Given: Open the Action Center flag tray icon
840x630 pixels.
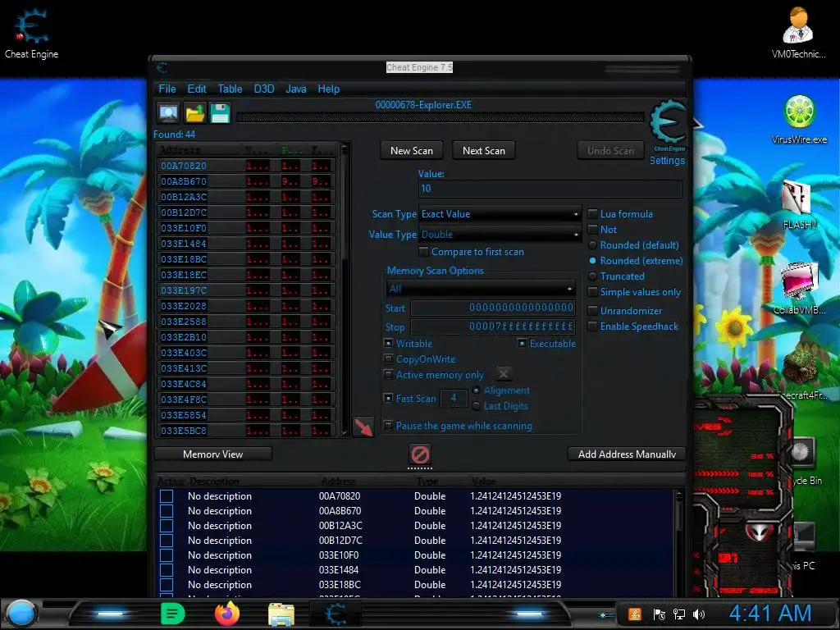Looking at the screenshot, I should 660,614.
